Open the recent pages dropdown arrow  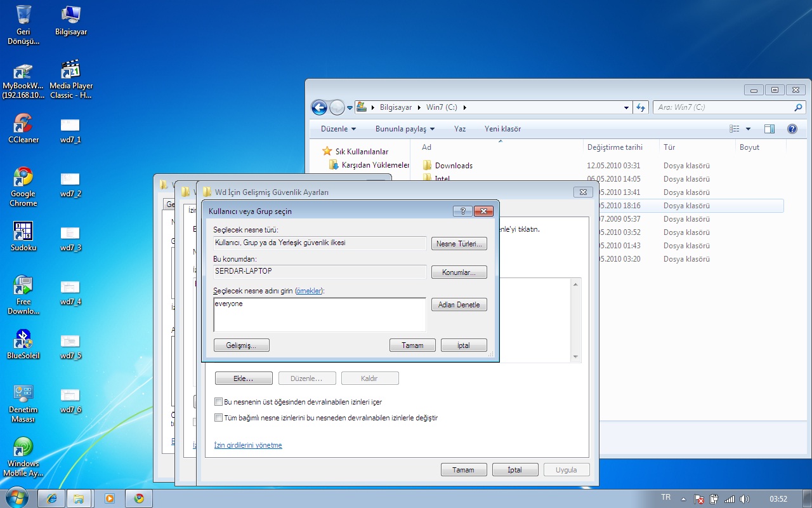pyautogui.click(x=350, y=108)
